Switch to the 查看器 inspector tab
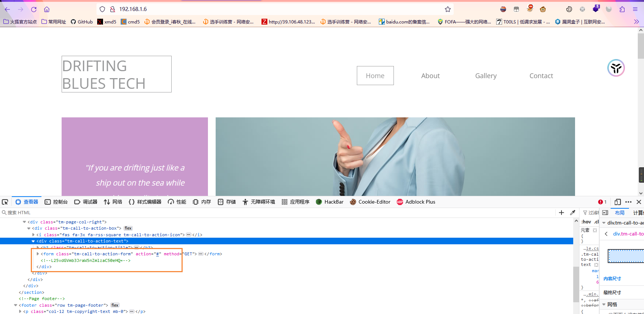Screen dimensions: 644x314 point(27,202)
